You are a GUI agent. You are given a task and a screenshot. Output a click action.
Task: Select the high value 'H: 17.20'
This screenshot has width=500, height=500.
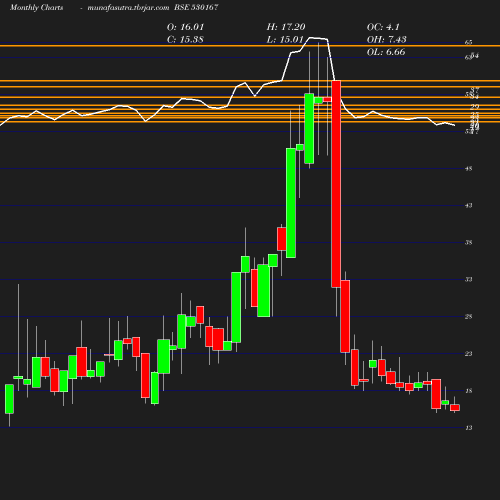point(286,27)
